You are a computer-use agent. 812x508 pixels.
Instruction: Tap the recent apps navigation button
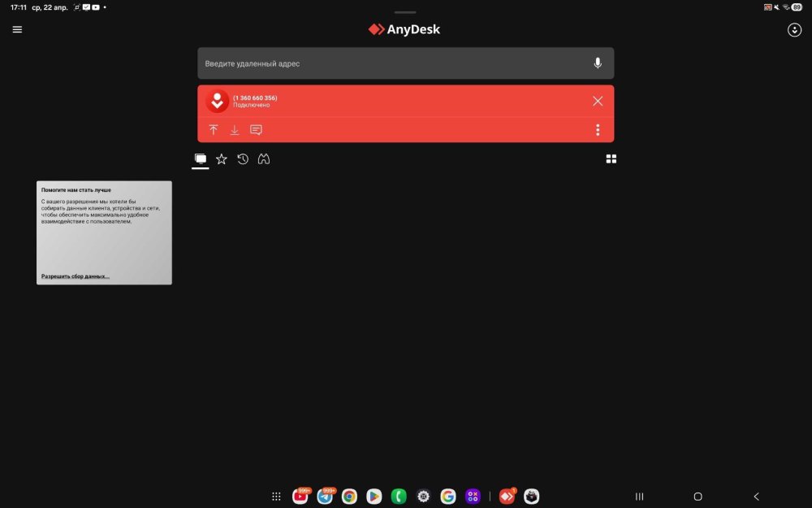[640, 497]
